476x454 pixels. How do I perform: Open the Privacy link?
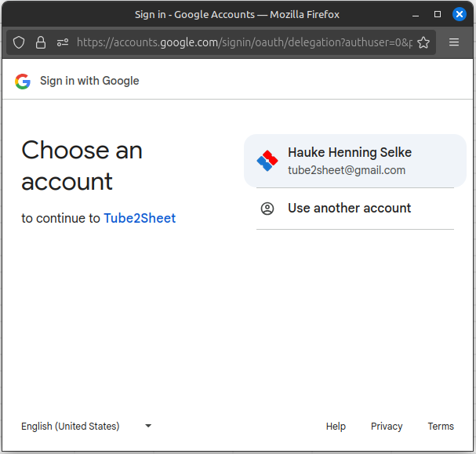[x=387, y=426]
